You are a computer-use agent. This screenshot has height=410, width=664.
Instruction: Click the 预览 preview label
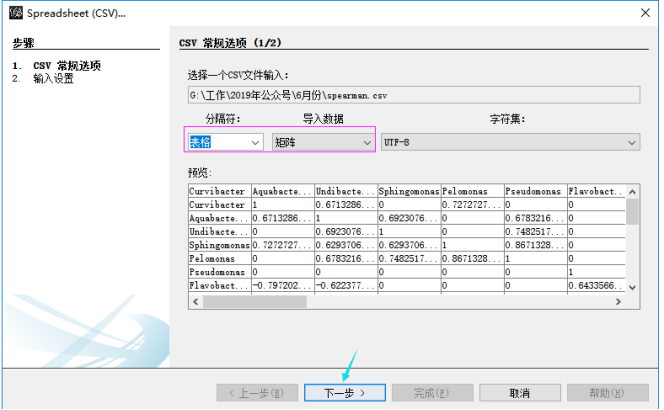(200, 173)
